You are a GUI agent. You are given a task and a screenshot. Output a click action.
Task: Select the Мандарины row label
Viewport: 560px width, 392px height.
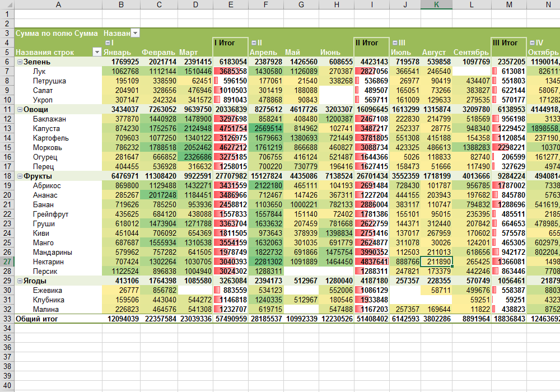58,252
